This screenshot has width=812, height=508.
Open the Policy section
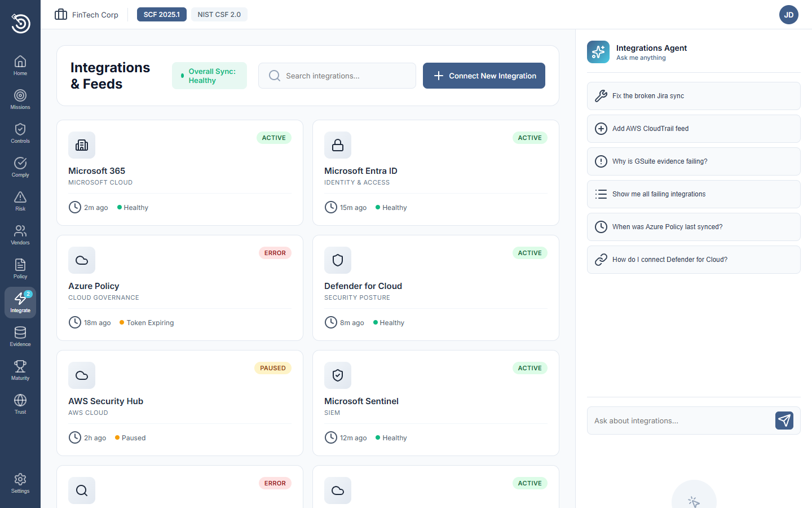20,269
